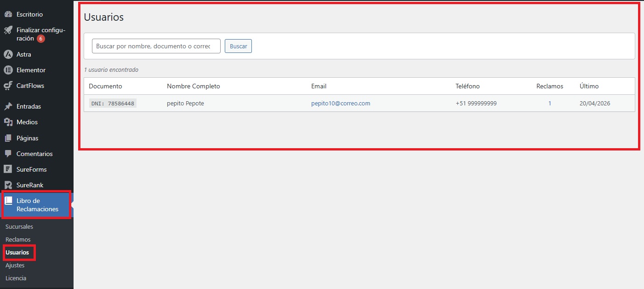The width and height of the screenshot is (644, 289).
Task: Click the SureForms icon
Action: [x=8, y=169]
